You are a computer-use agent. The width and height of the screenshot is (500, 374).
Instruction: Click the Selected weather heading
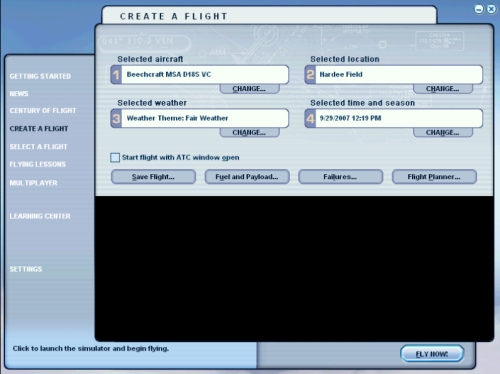[x=152, y=103]
